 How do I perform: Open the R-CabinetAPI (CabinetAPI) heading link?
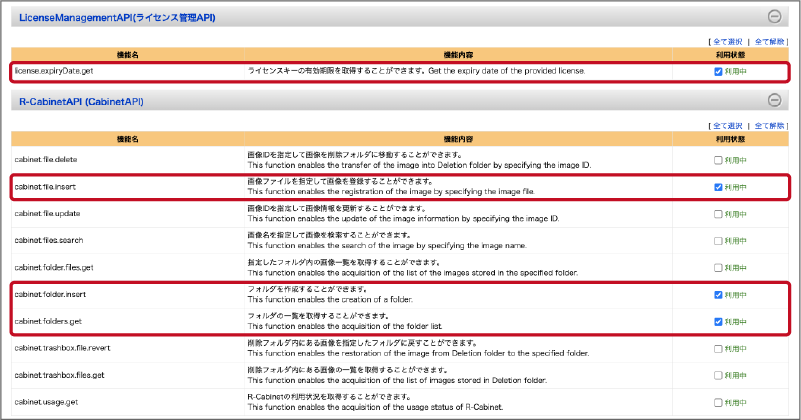pos(81,102)
